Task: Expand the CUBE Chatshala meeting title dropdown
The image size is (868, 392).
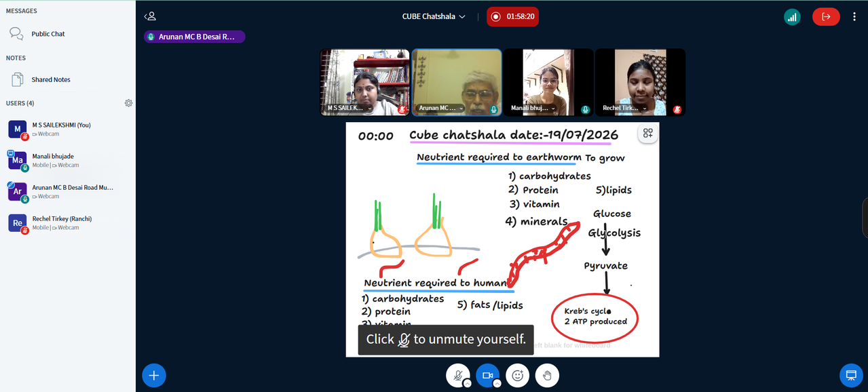Action: click(434, 16)
